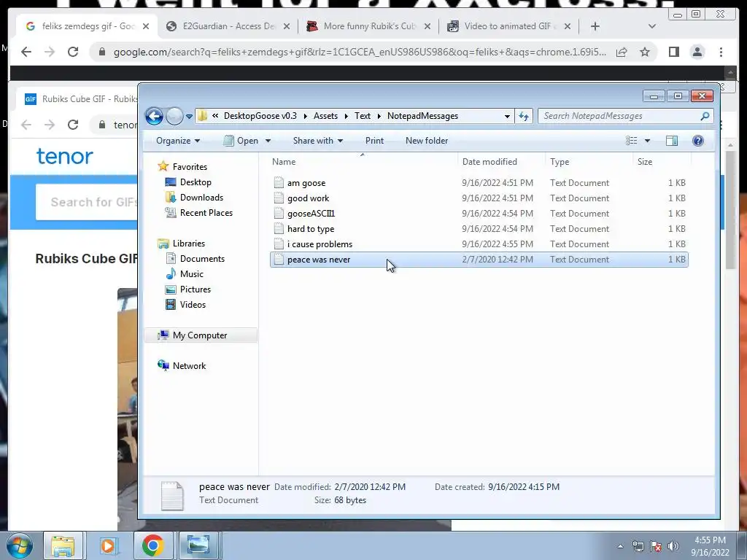Open Google Chrome taskbar icon
Image resolution: width=747 pixels, height=560 pixels.
coord(152,545)
